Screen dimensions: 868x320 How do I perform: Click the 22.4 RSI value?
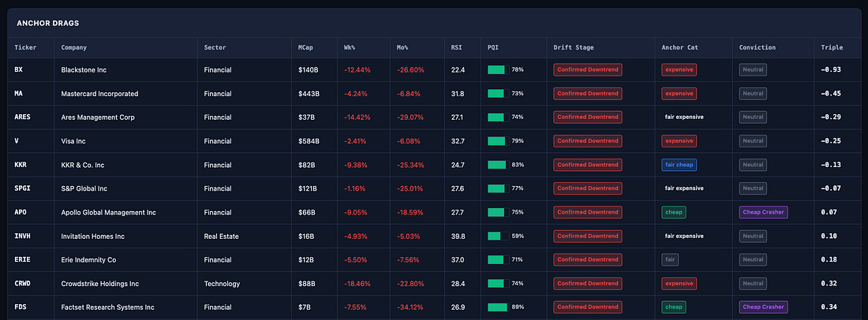458,70
